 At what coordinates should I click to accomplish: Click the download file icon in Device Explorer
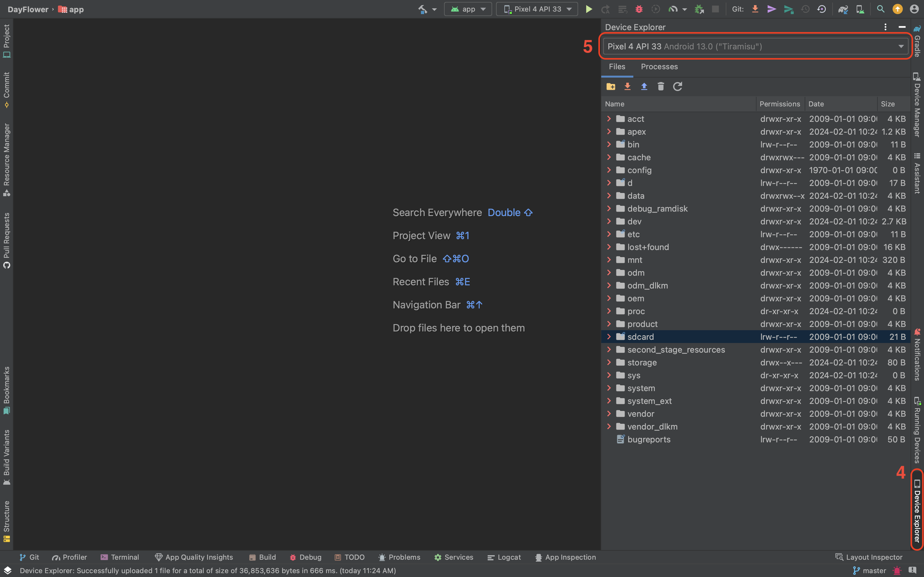tap(627, 87)
